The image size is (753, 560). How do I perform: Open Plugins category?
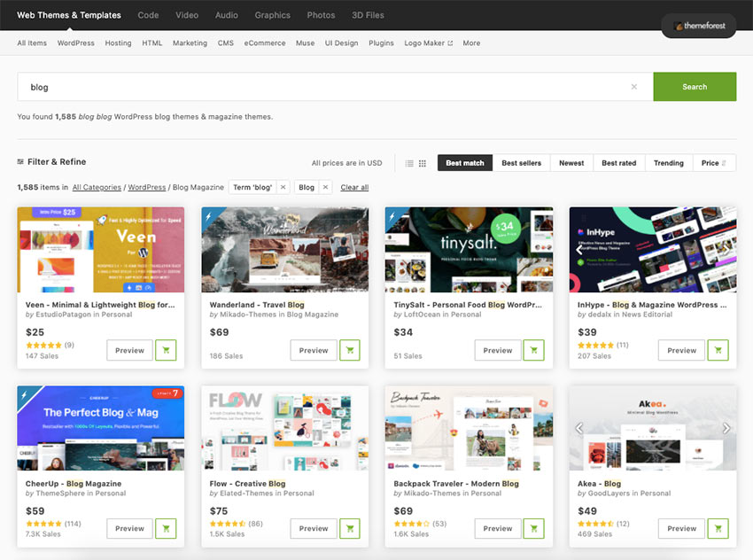coord(381,43)
